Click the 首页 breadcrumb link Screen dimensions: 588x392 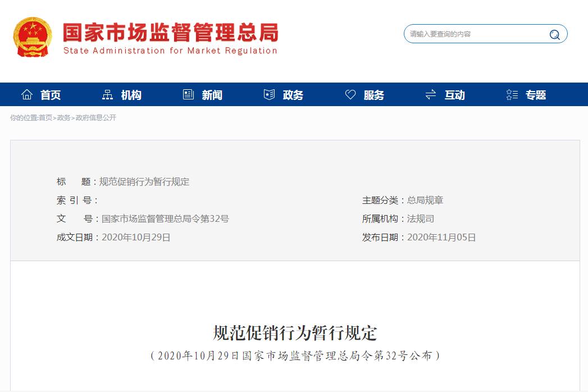(x=45, y=118)
